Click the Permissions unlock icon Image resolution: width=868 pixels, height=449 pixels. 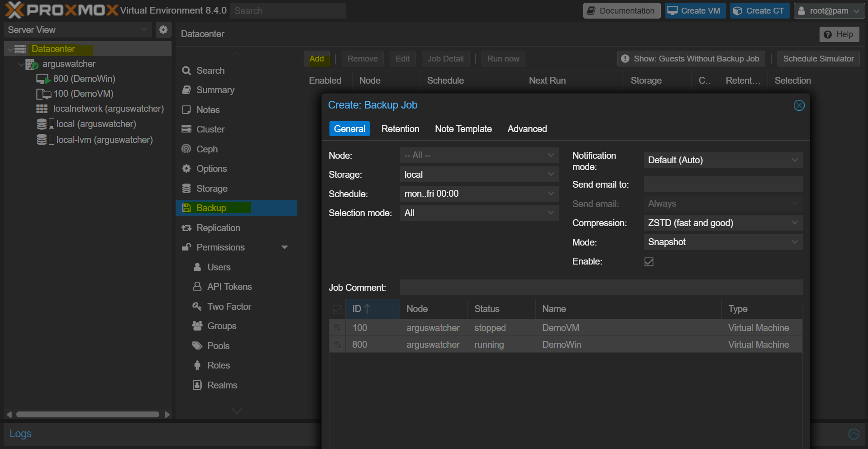click(186, 247)
